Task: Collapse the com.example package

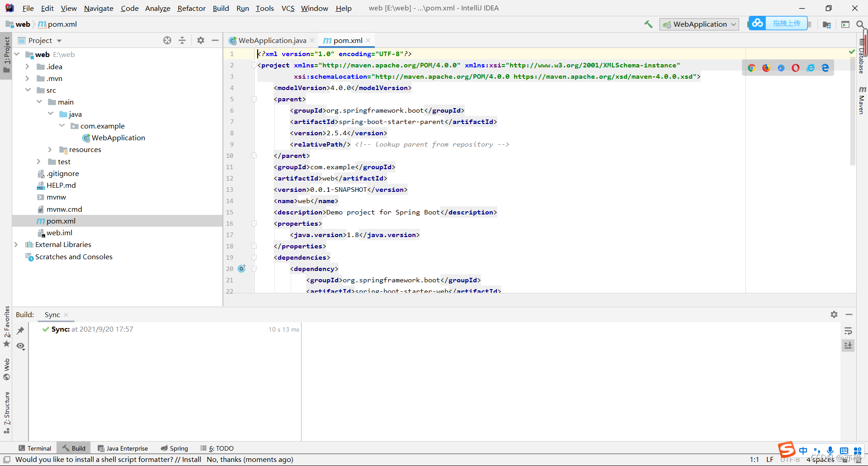Action: pos(61,125)
